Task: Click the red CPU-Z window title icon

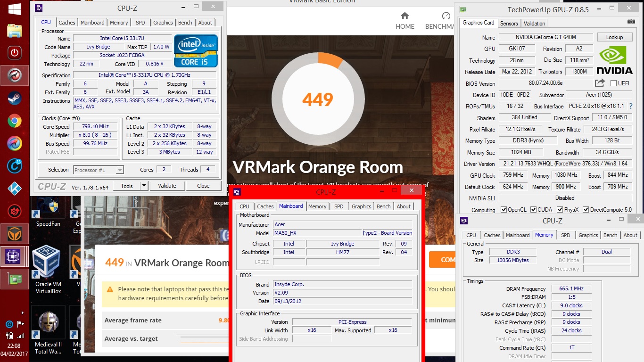Action: point(237,191)
